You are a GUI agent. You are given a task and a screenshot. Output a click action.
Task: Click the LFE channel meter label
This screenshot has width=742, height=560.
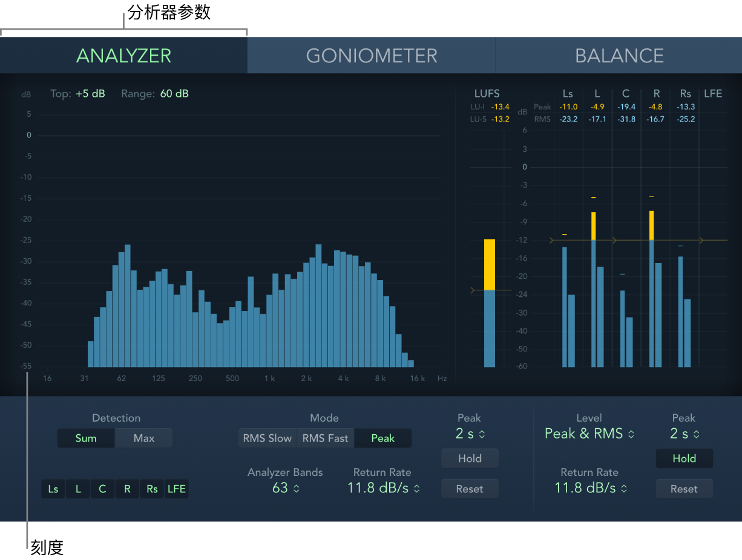click(x=713, y=94)
